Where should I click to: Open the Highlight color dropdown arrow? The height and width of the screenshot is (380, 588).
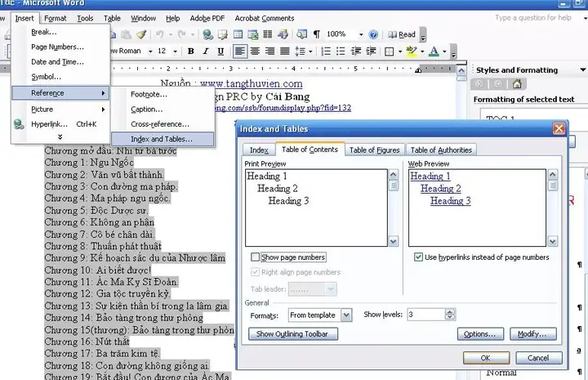[423, 51]
